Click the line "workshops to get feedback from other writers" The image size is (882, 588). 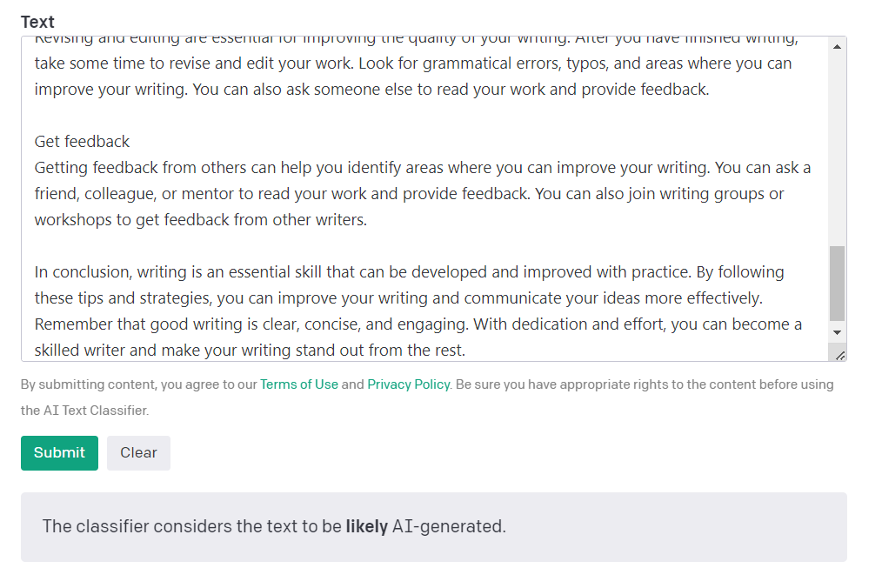200,220
